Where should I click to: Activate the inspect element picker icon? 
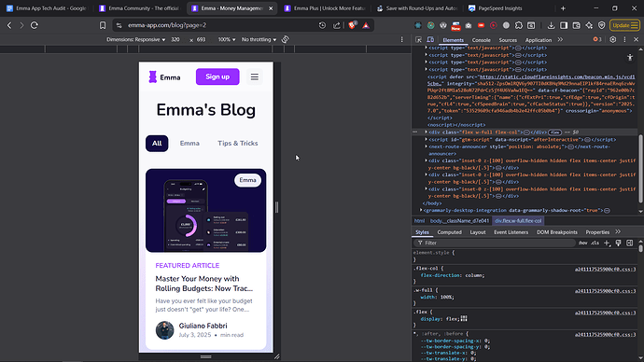click(x=418, y=40)
